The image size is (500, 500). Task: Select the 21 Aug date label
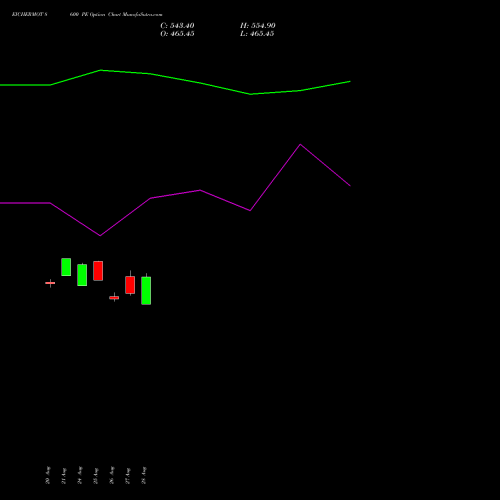(x=64, y=476)
